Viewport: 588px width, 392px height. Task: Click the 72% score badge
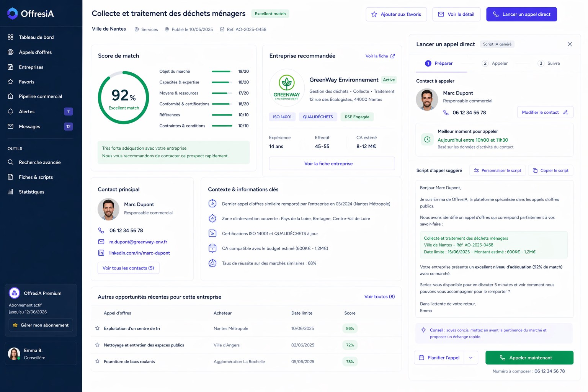pyautogui.click(x=350, y=345)
